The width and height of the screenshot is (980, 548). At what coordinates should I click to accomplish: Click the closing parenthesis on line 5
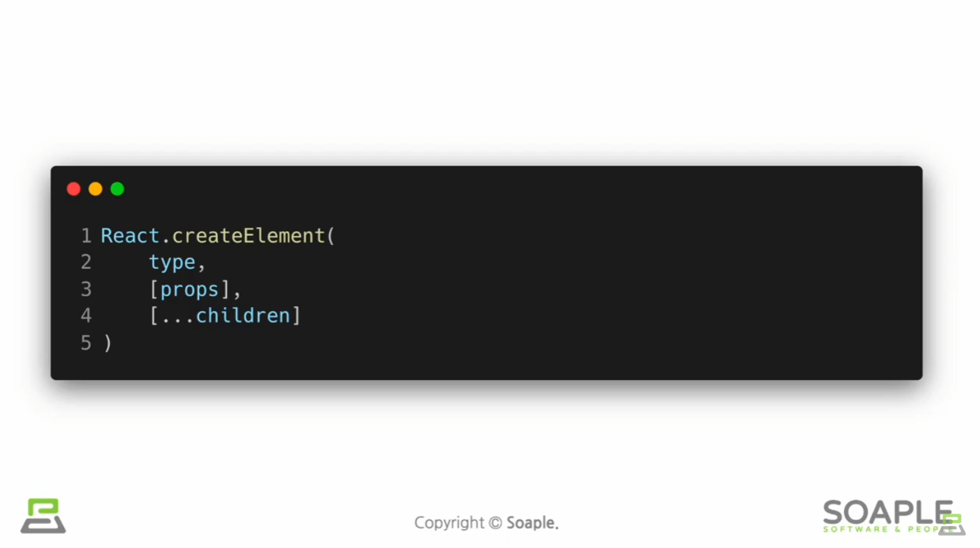[108, 343]
